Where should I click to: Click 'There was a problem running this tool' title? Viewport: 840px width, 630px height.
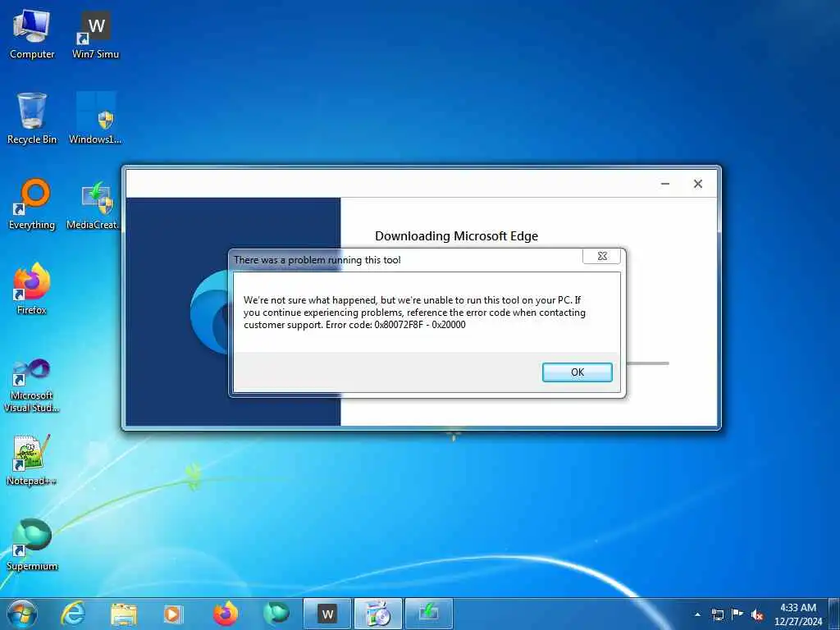pos(317,260)
